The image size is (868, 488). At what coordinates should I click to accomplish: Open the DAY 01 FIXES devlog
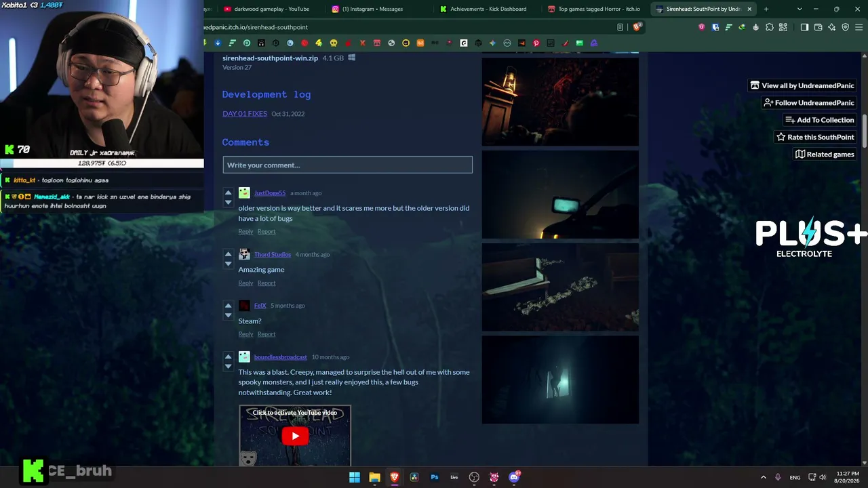(x=245, y=114)
